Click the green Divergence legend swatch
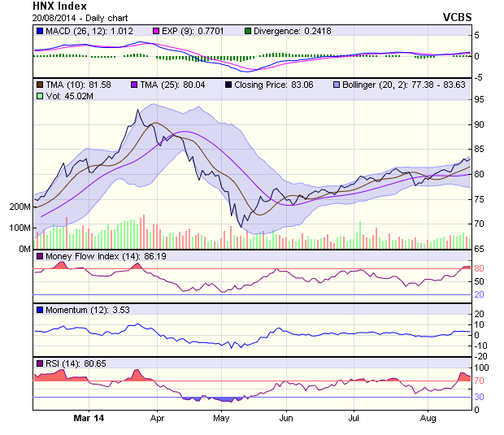Image resolution: width=504 pixels, height=435 pixels. [248, 31]
